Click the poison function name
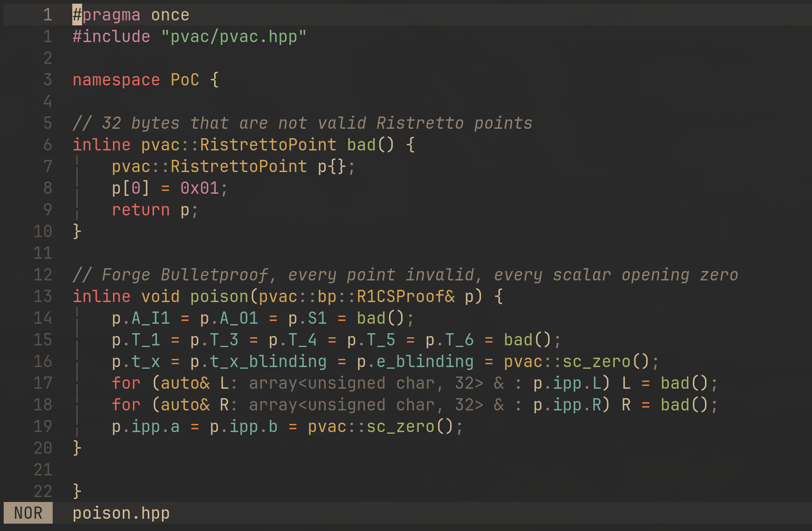812x531 pixels. (x=219, y=296)
